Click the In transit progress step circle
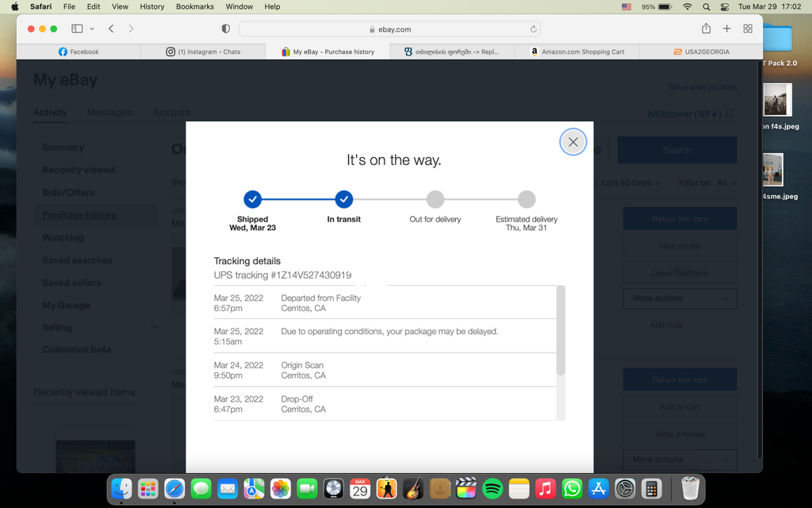Image resolution: width=812 pixels, height=508 pixels. tap(344, 199)
